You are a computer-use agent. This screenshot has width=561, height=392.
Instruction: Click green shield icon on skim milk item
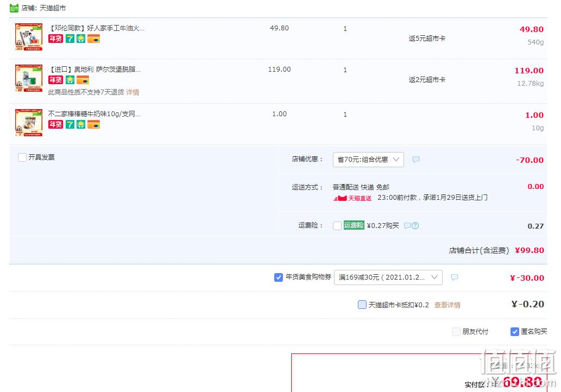(70, 80)
